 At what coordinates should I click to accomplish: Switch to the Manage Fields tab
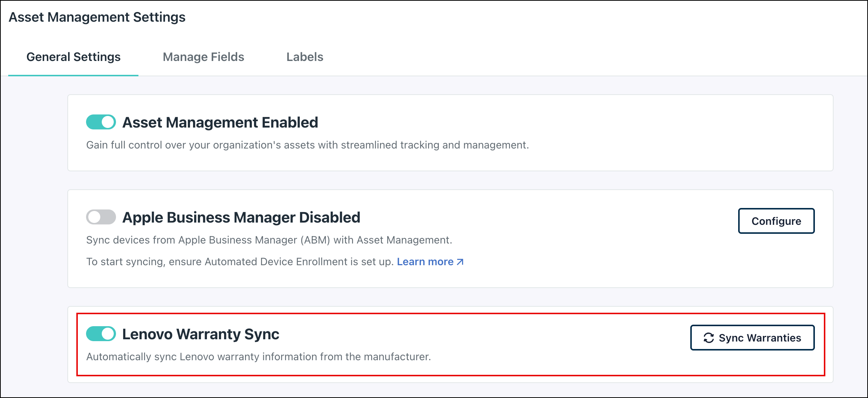pyautogui.click(x=203, y=57)
